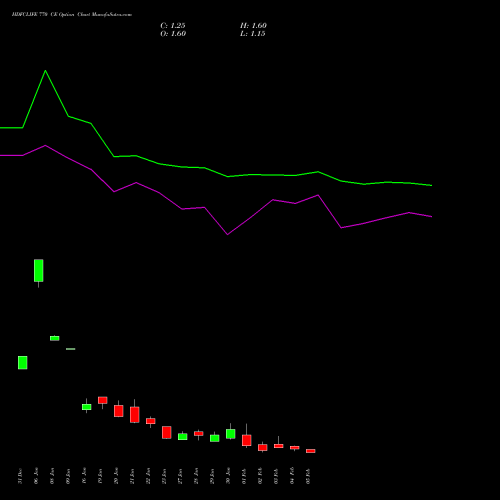Select the open value O: 1.60

point(173,34)
